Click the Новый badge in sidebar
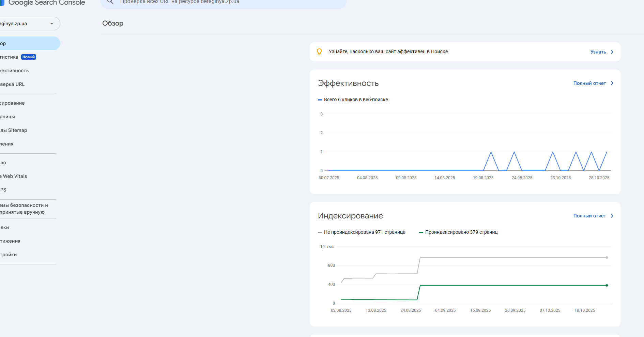Viewport: 644px width, 337px height. [x=29, y=57]
